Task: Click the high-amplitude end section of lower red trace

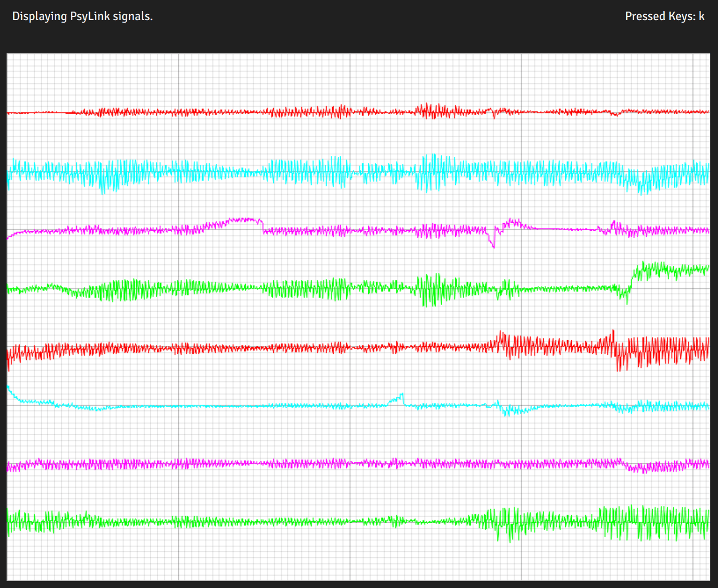Action: pos(663,351)
